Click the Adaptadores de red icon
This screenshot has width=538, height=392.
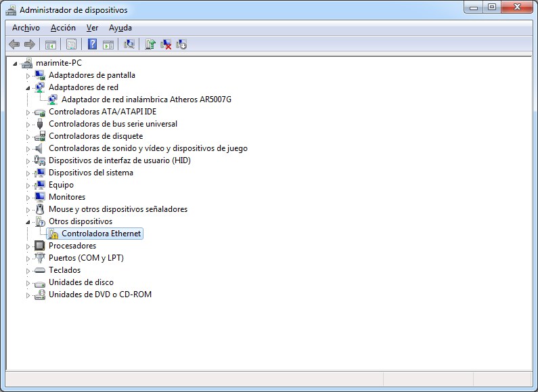[40, 87]
